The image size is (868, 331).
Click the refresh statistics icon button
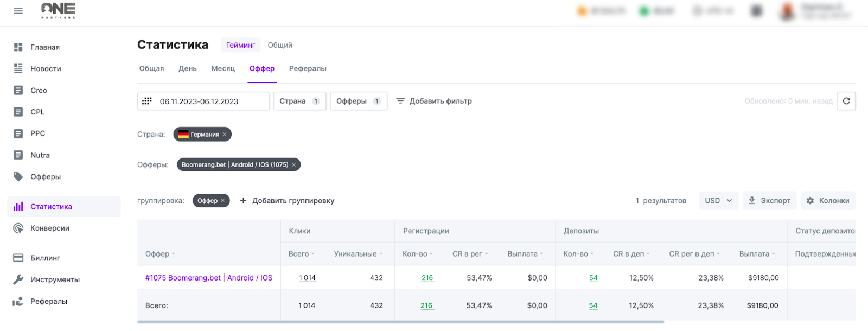[x=846, y=101]
